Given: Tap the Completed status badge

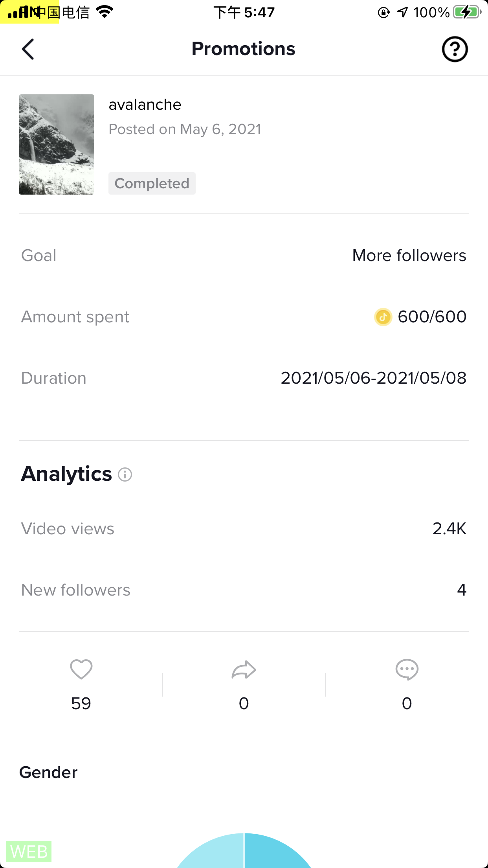Looking at the screenshot, I should tap(152, 184).
